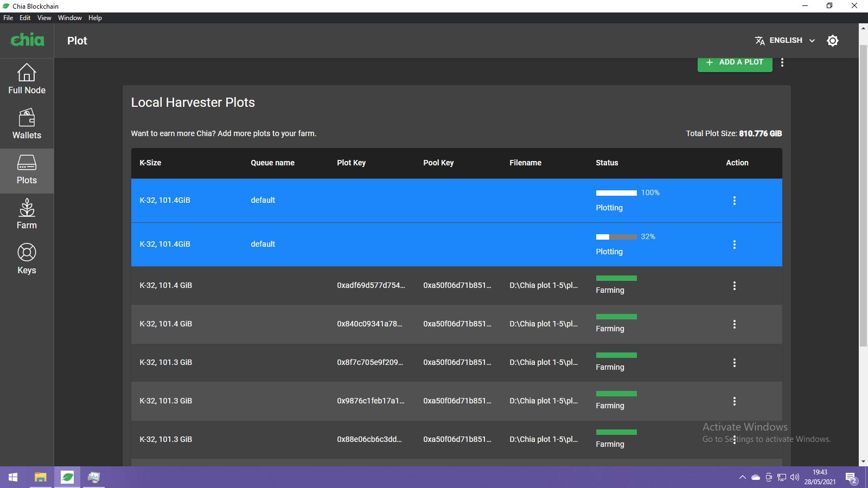
Task: Click the scrollbar down arrow
Action: pyautogui.click(x=863, y=462)
